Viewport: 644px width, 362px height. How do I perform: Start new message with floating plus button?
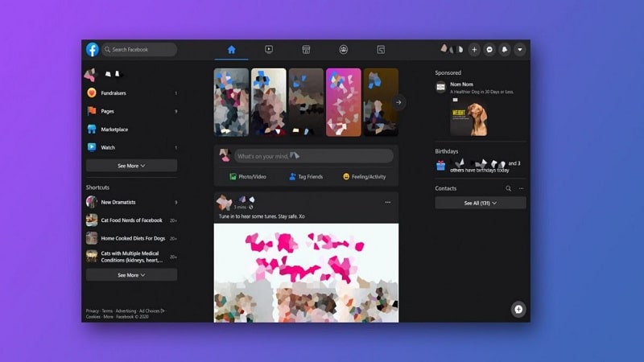[518, 309]
